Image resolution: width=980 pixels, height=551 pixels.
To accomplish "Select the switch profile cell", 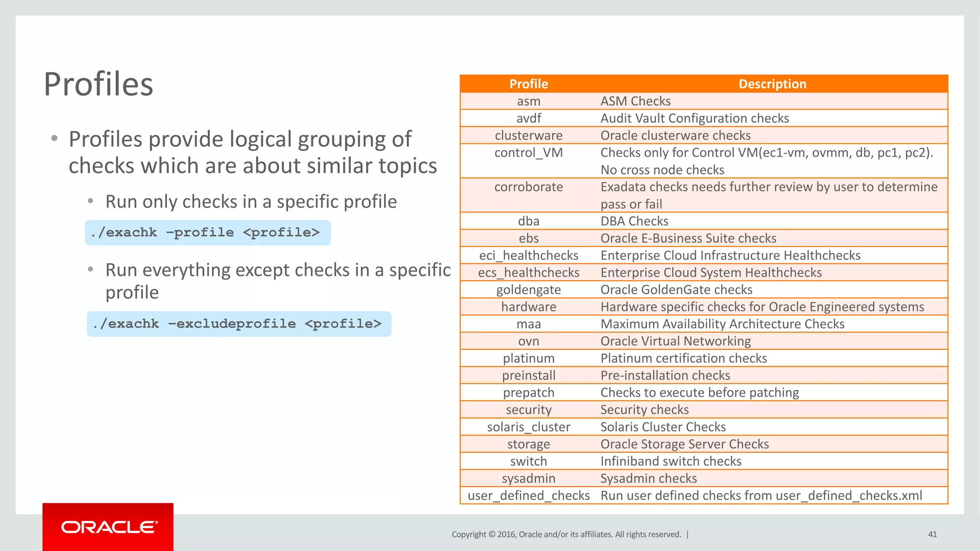I will point(529,461).
